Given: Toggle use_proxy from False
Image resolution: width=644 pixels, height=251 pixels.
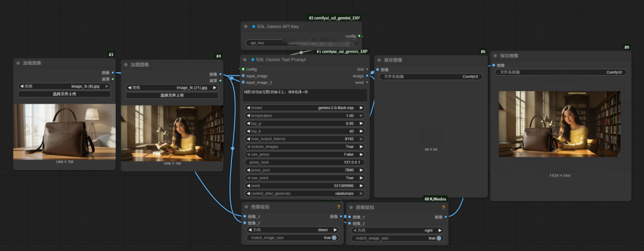Looking at the screenshot, I should tap(304, 154).
